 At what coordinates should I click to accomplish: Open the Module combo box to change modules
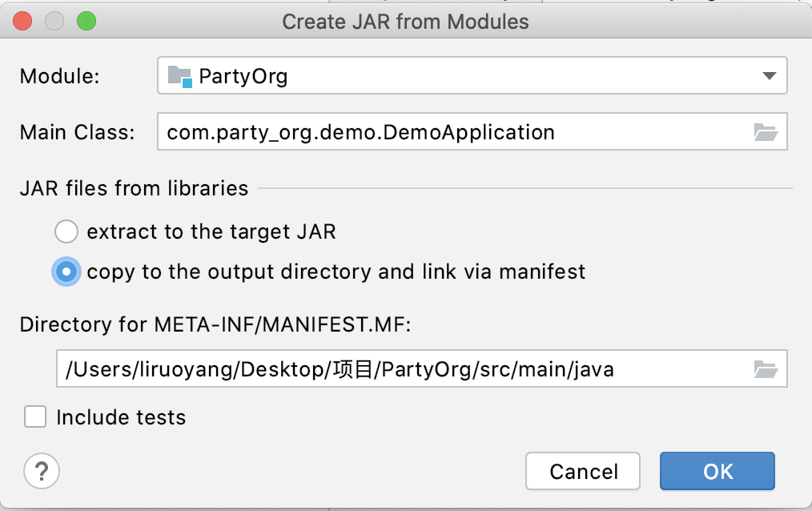coord(472,75)
